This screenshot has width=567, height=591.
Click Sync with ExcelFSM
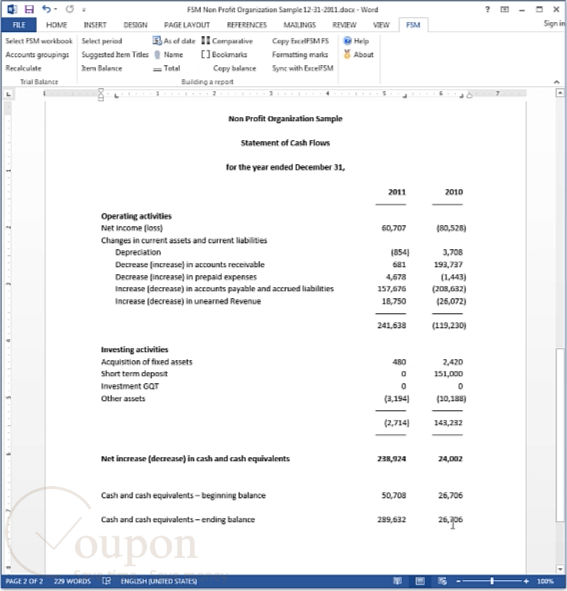point(303,68)
